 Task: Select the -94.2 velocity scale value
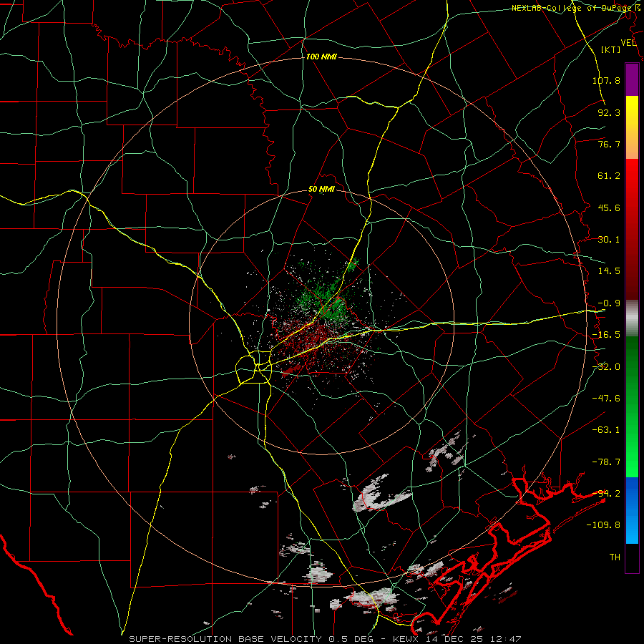tap(606, 494)
